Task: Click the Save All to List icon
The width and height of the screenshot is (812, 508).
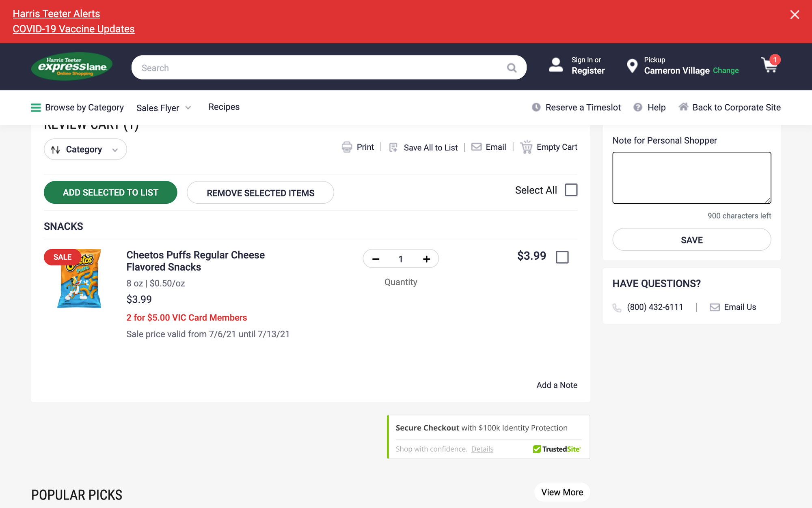Action: point(393,147)
